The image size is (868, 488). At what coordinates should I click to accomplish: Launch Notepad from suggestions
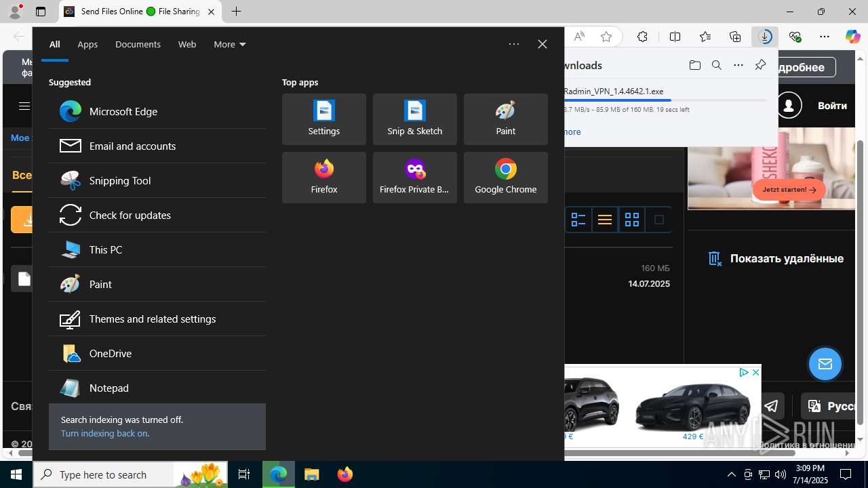tap(157, 388)
